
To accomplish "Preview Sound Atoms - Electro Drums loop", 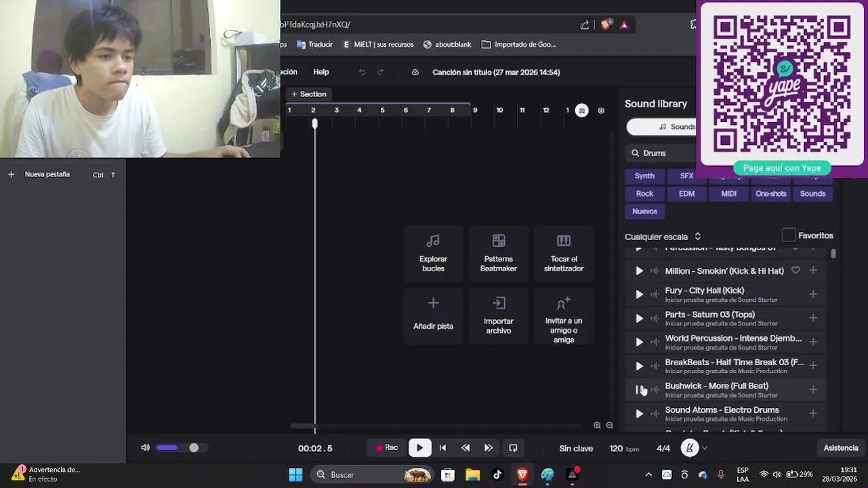I will pos(639,413).
